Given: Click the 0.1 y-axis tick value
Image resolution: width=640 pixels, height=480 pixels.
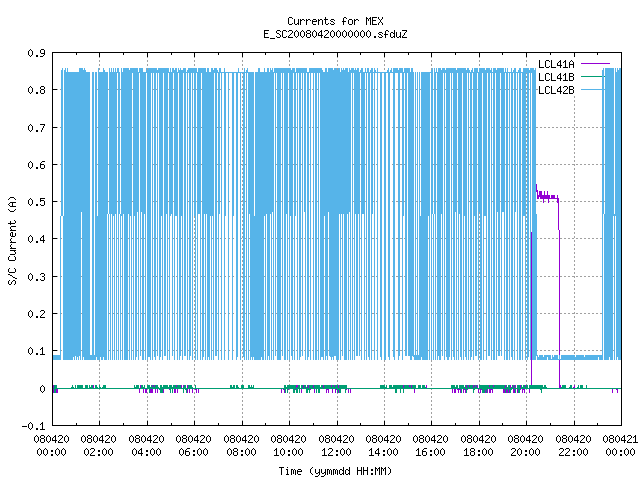Looking at the screenshot, I should [37, 351].
